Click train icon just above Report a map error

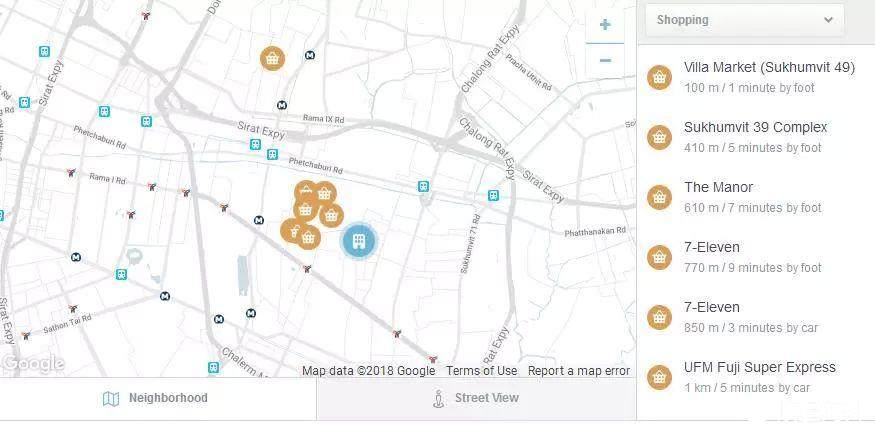pyautogui.click(x=431, y=359)
